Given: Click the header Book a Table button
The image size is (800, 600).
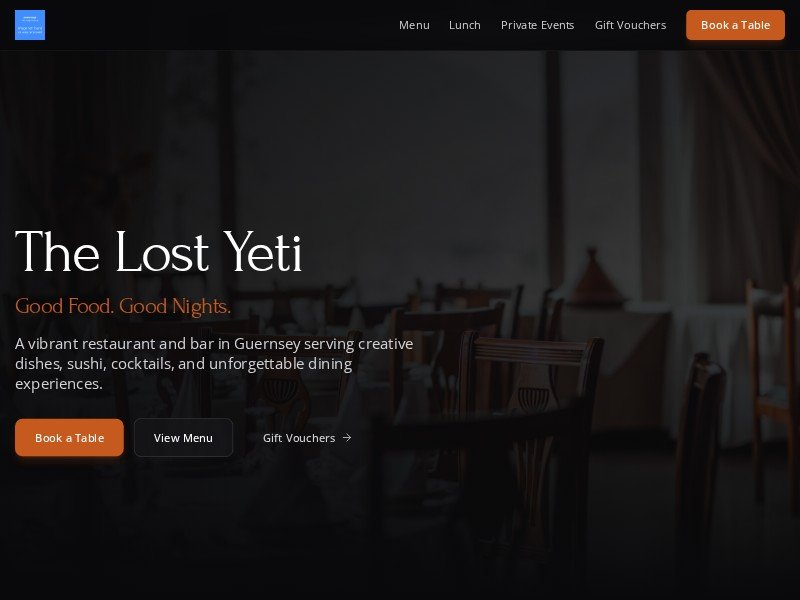Looking at the screenshot, I should (x=735, y=25).
